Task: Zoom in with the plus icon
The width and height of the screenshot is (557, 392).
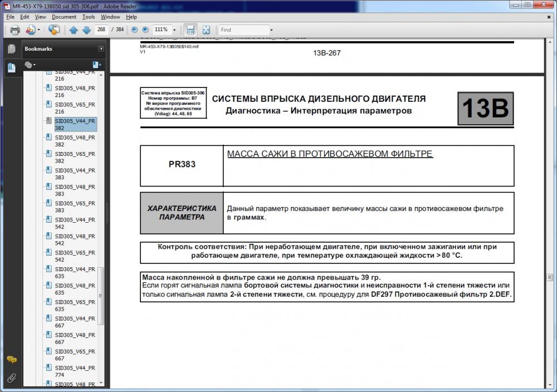Action: [145, 30]
